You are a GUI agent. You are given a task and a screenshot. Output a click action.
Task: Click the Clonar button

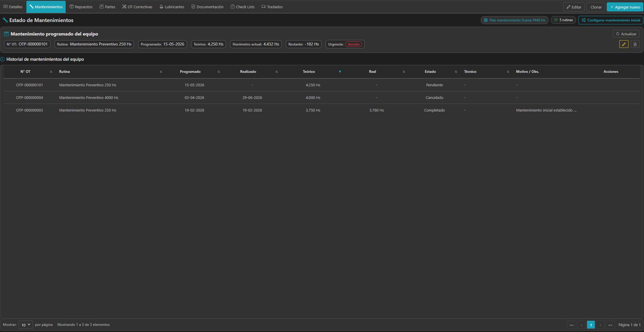[596, 7]
